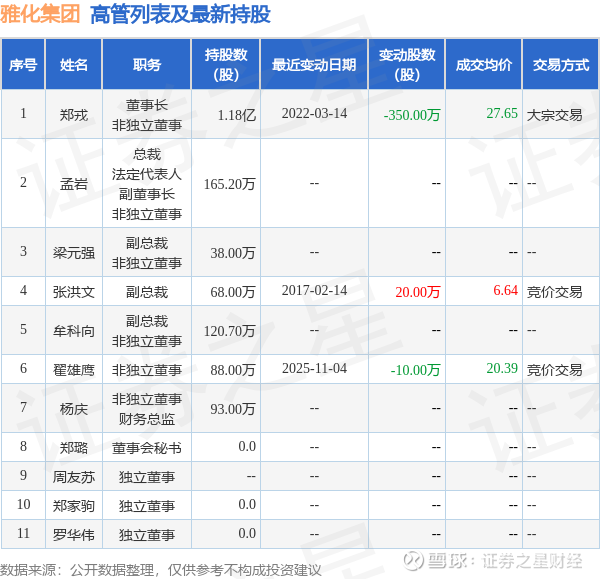
Task: Select the 持股数(股) column header
Action: pos(226,65)
